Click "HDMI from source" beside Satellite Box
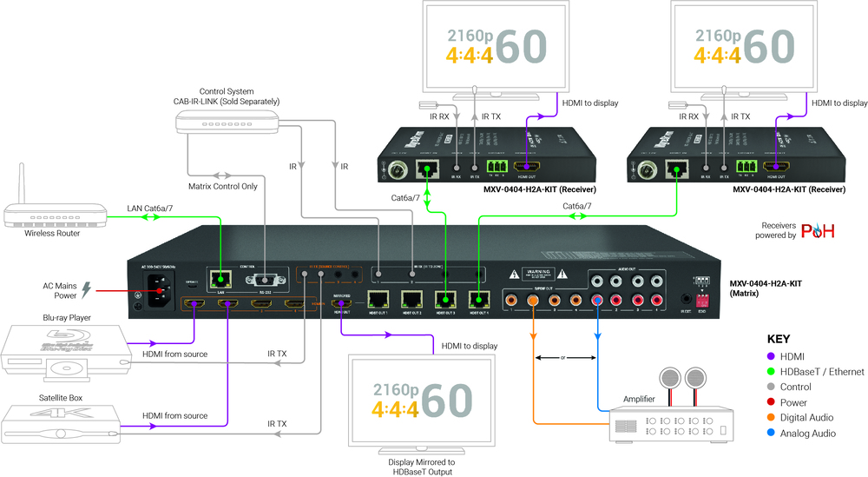 click(x=175, y=415)
